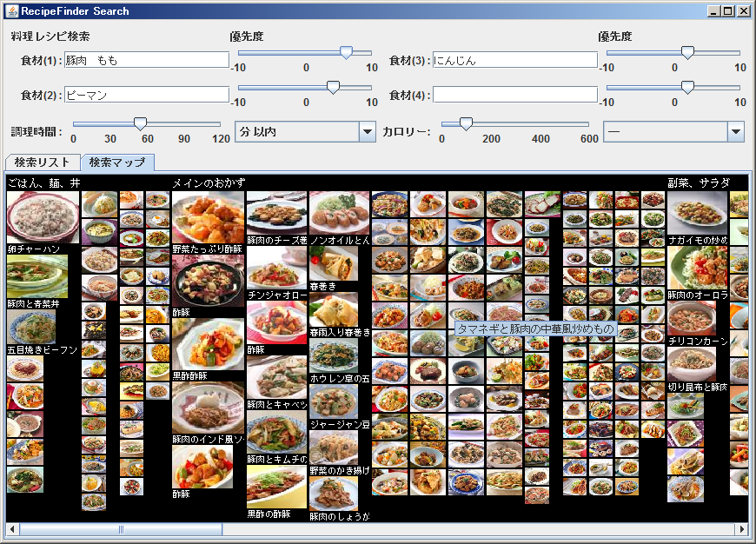Click the 調理時間 slider handle

[140, 123]
